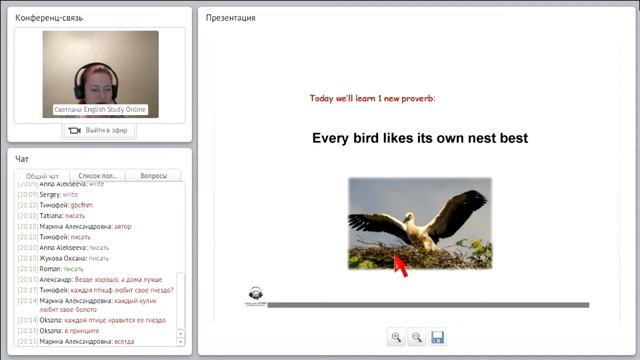Click the stork nest picture on slide

tap(420, 223)
